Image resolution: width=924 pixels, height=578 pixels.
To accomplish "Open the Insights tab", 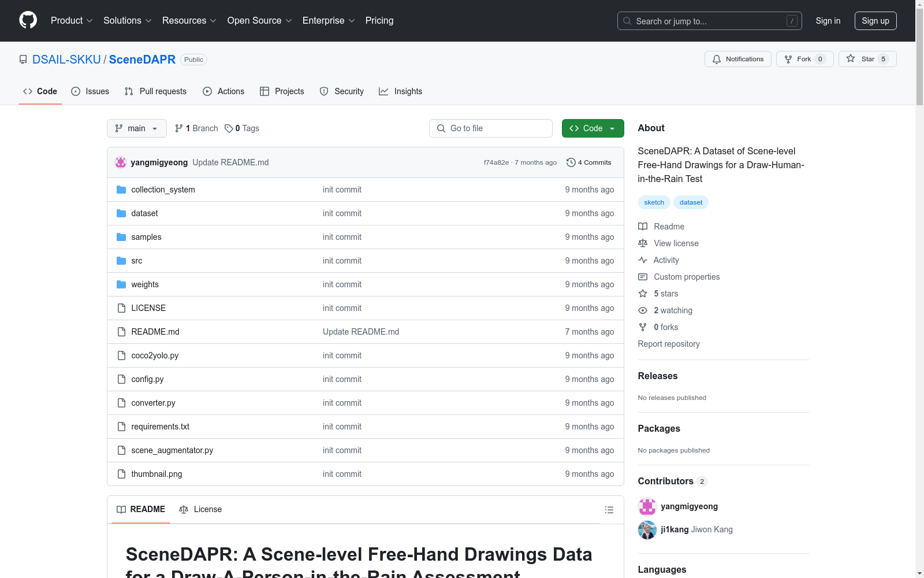I will pos(401,91).
